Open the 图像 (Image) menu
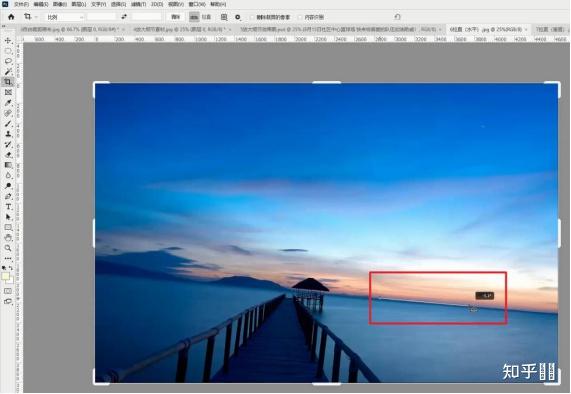Image resolution: width=571 pixels, height=394 pixels. [60, 4]
